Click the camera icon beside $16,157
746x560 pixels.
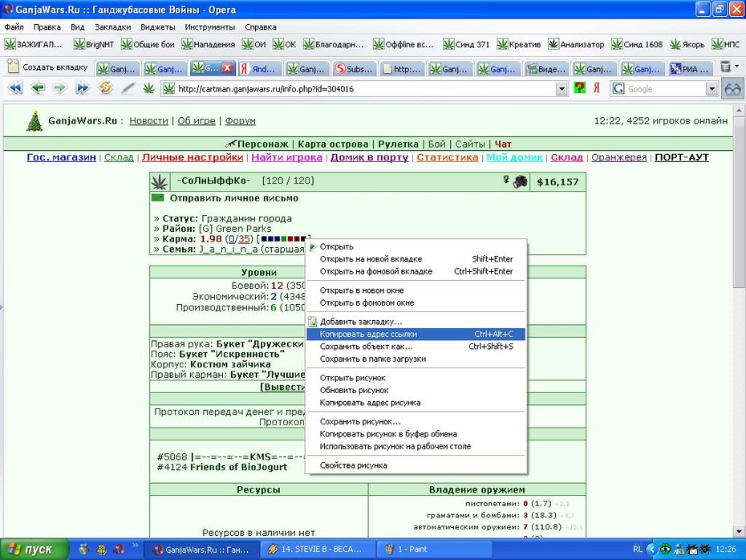(x=521, y=181)
